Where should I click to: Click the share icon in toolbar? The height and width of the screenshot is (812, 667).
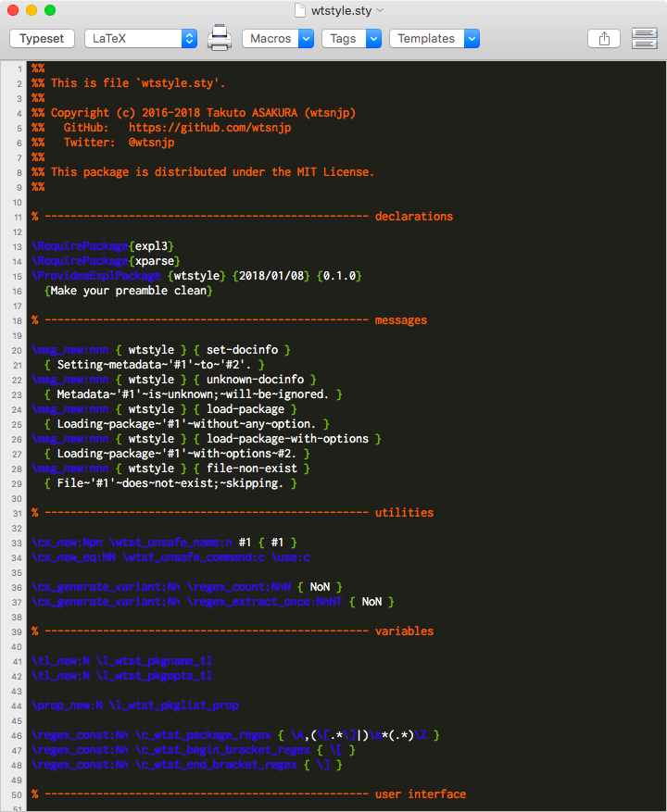(604, 38)
